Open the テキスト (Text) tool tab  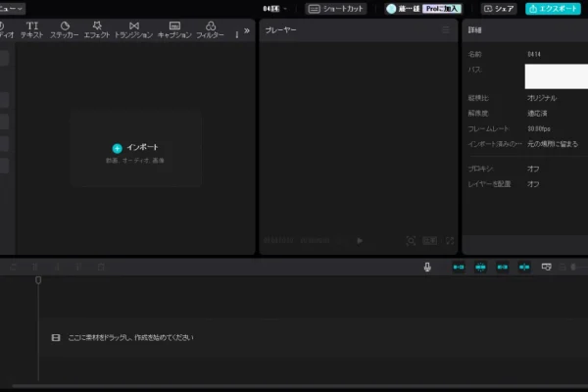[x=32, y=29]
